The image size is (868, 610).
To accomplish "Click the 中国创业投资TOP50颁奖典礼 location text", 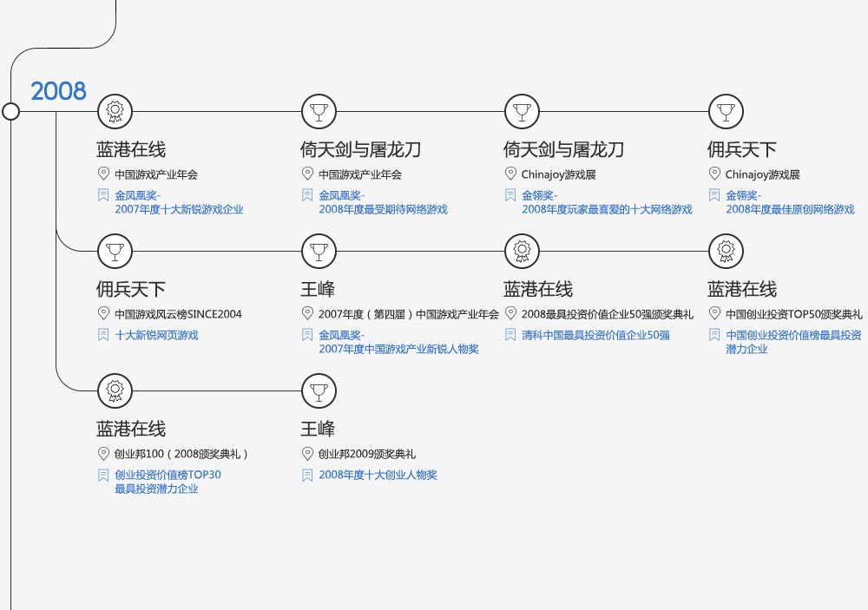I will coord(794,314).
